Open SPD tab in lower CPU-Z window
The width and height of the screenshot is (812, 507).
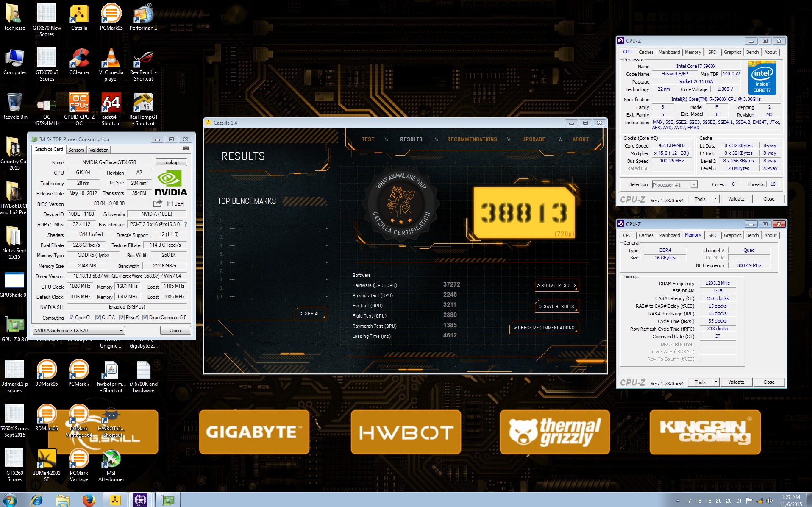pyautogui.click(x=712, y=235)
